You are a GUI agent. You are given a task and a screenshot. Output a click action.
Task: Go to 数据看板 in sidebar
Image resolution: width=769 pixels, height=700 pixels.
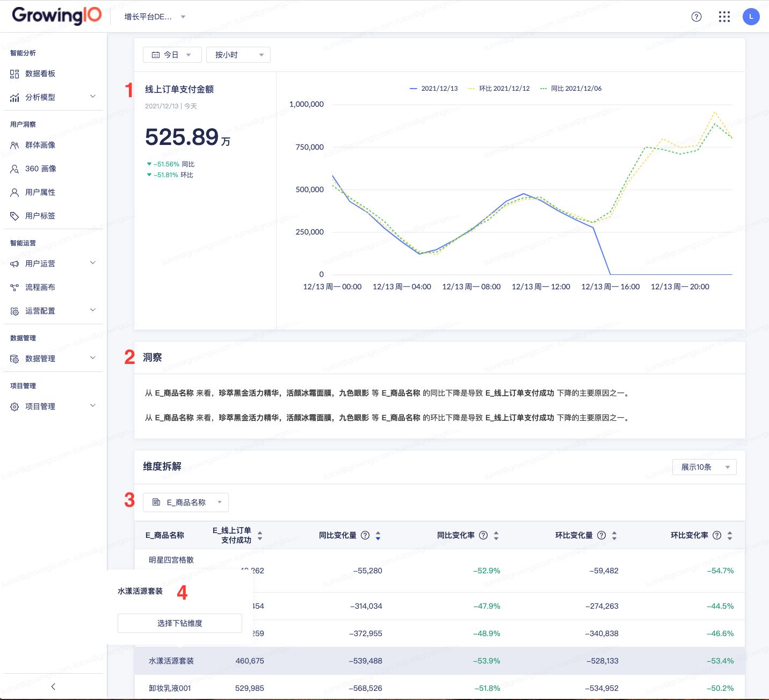(40, 74)
